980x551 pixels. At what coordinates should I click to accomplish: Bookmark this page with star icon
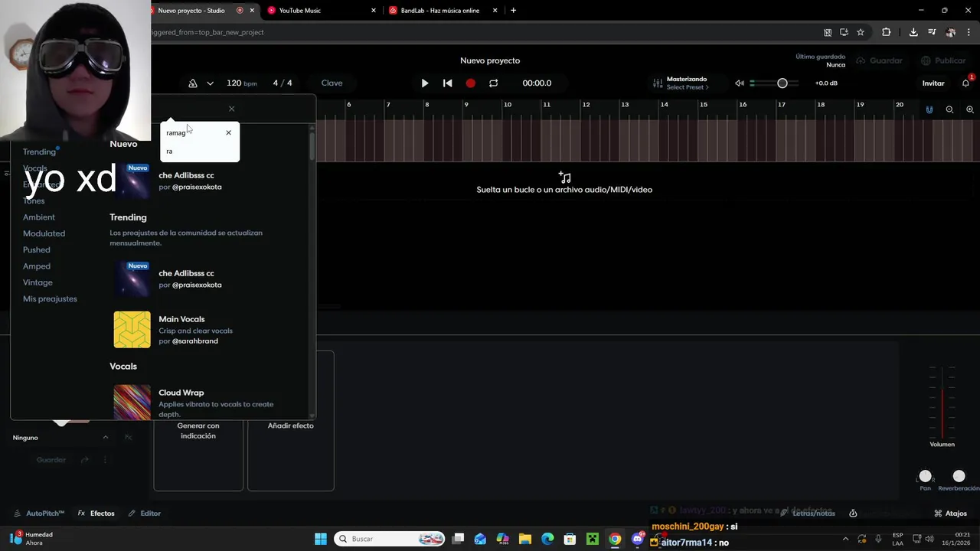pos(861,32)
